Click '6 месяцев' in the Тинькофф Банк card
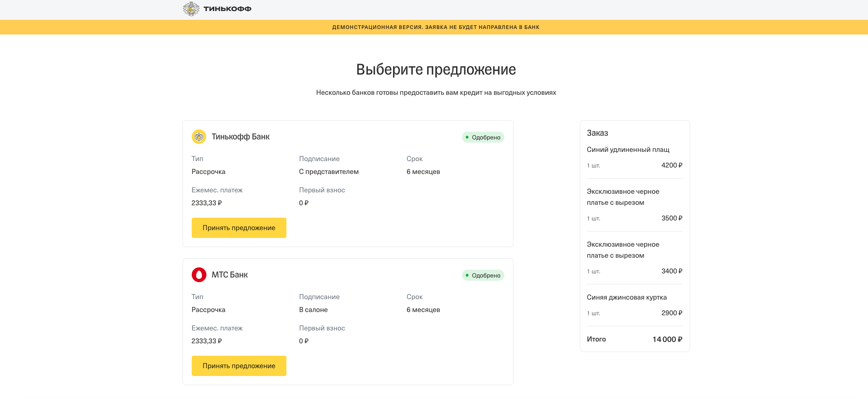The height and width of the screenshot is (399, 868). (x=423, y=172)
